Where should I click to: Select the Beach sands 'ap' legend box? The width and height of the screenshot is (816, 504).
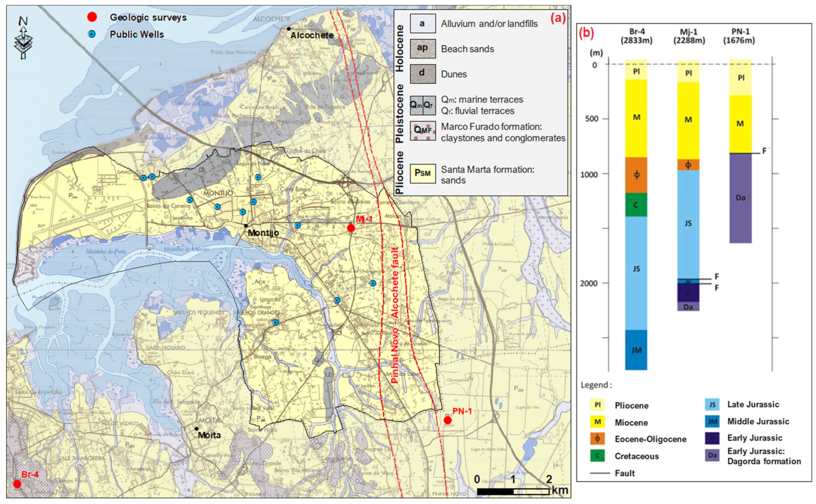point(423,49)
